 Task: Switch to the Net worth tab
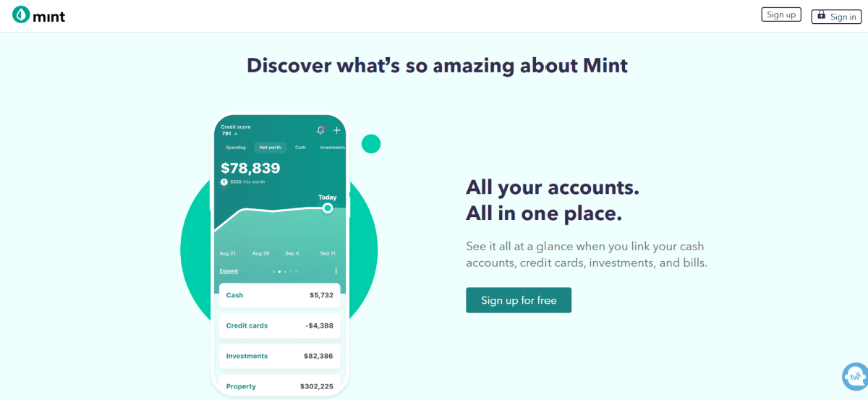coord(271,148)
